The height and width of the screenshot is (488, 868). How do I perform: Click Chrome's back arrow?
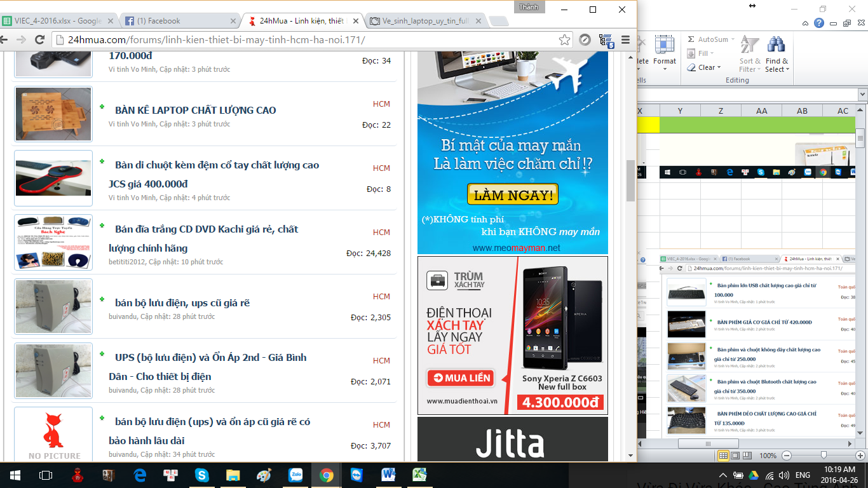(3, 39)
